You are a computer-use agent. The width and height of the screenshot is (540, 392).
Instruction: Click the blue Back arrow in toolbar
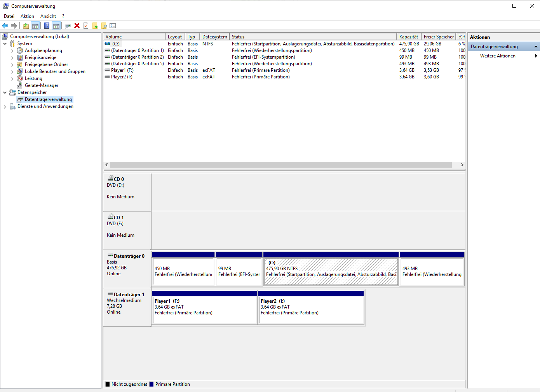(5, 26)
